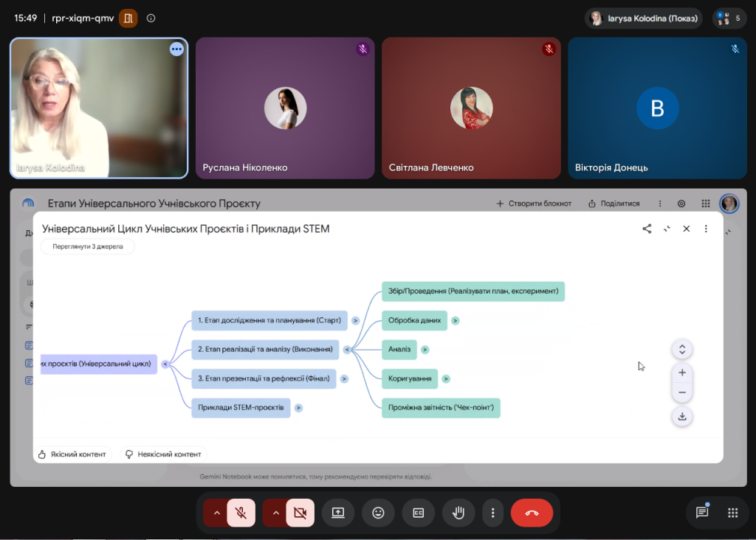Rate as Якісний контент

pos(73,454)
